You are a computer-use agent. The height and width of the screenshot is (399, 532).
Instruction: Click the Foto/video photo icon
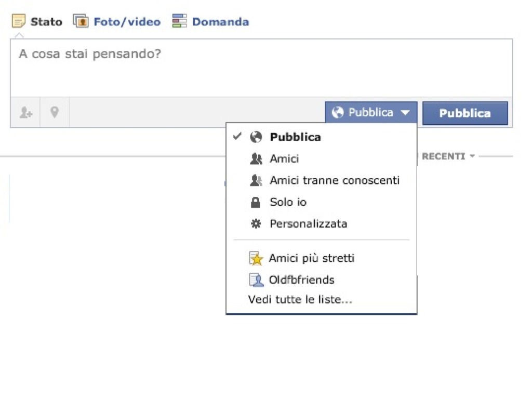coord(81,21)
